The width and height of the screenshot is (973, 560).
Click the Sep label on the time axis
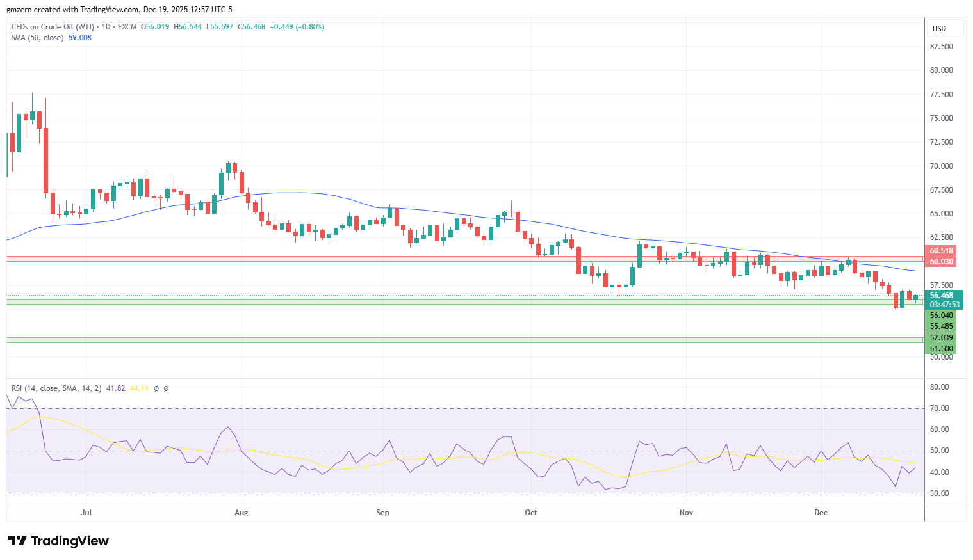382,513
